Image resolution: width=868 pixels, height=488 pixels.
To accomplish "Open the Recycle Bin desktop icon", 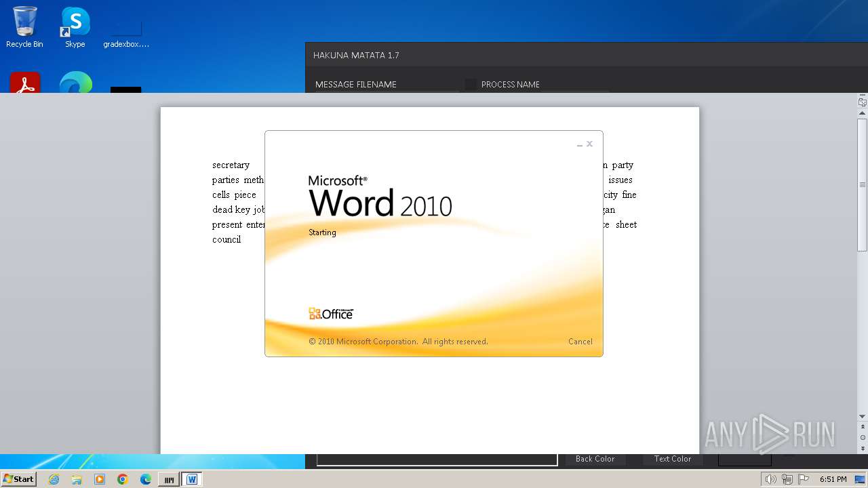I will (24, 28).
